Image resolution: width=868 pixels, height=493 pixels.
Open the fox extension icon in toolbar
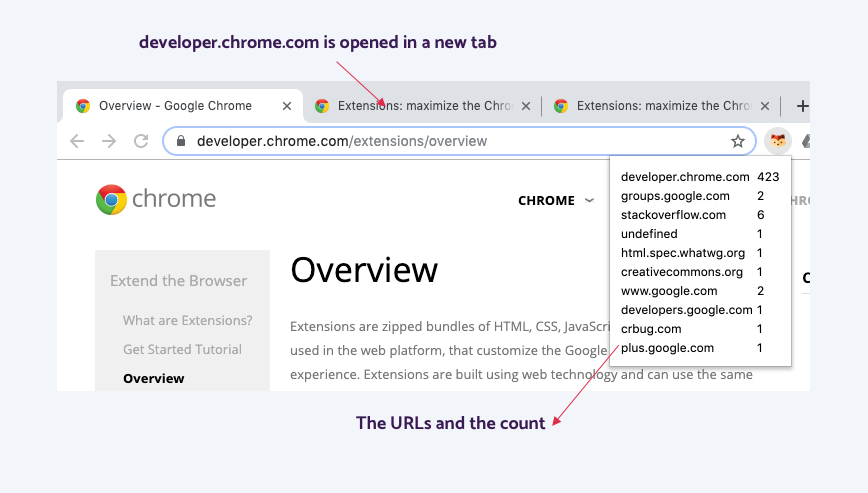pos(778,141)
